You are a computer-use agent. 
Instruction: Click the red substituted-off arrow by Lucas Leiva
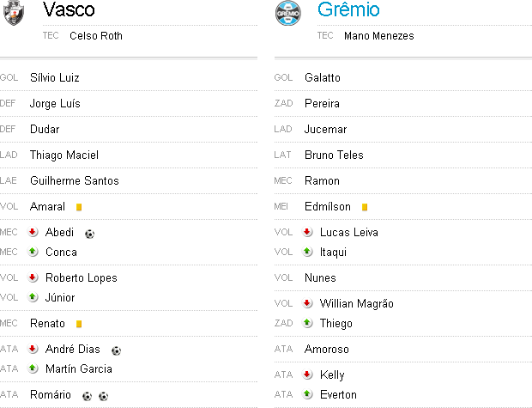click(x=307, y=232)
